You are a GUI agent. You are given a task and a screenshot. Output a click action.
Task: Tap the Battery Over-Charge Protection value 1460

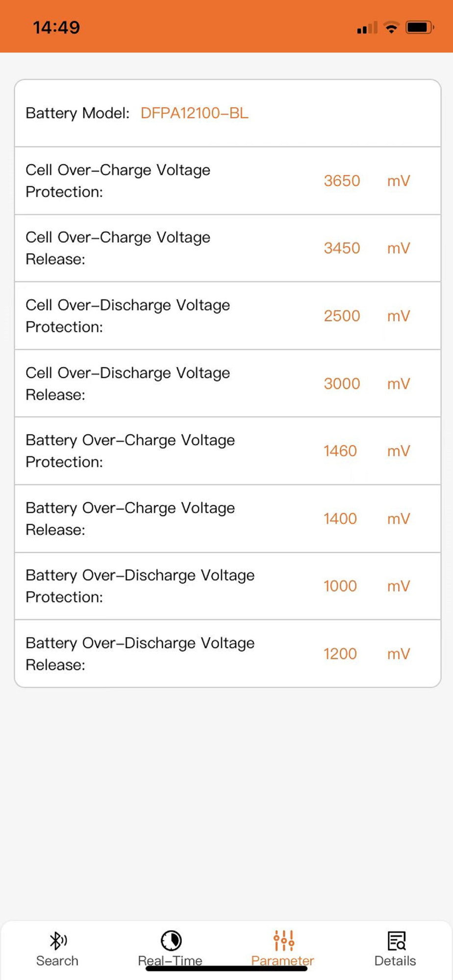tap(340, 451)
